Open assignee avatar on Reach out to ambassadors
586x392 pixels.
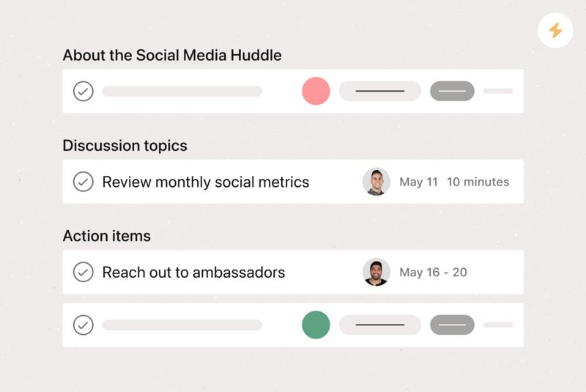tap(377, 272)
